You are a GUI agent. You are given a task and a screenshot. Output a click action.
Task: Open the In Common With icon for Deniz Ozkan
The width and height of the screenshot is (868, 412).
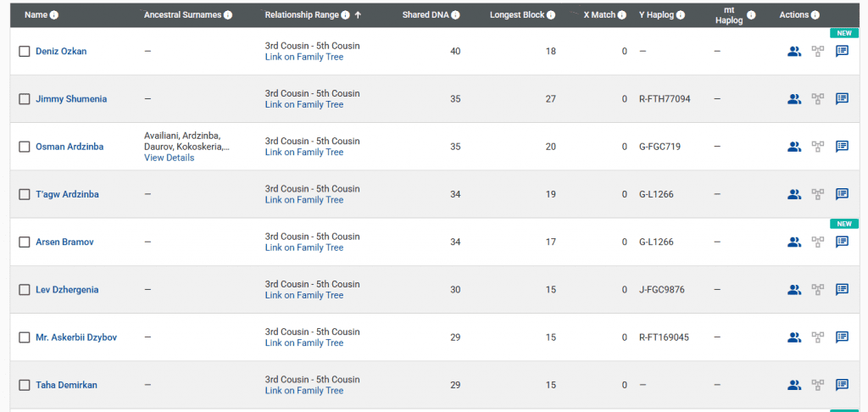point(793,51)
